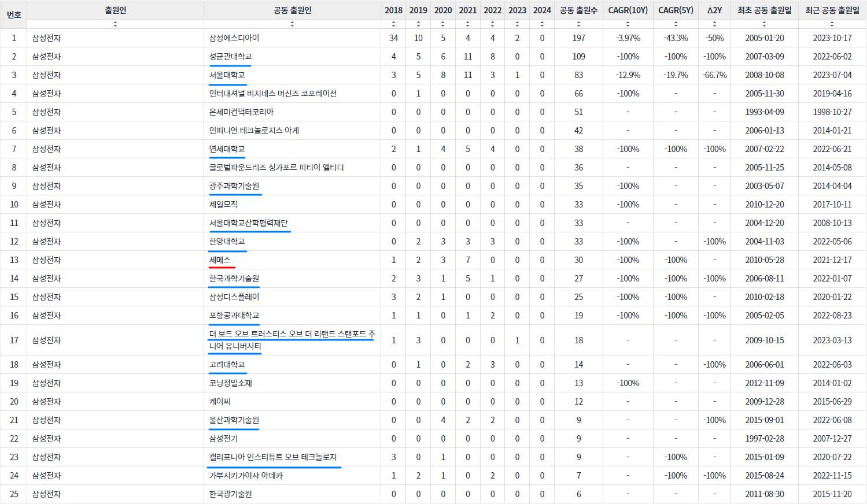Open the 울산과학기술원 co-applicant link

click(234, 420)
